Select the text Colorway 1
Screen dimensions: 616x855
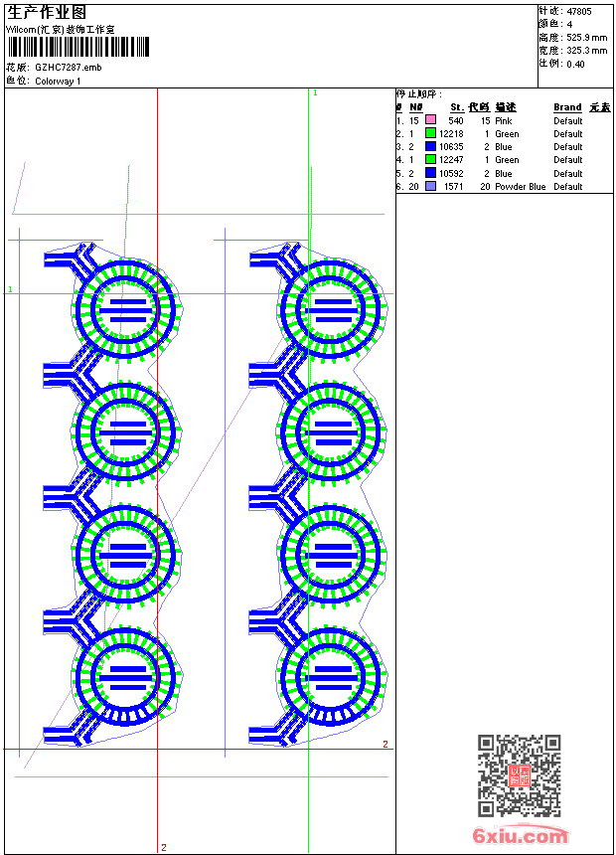[58, 82]
